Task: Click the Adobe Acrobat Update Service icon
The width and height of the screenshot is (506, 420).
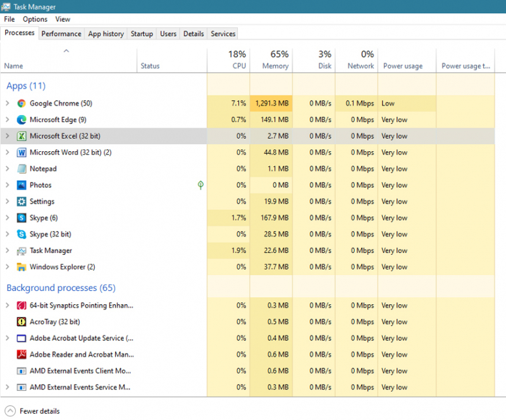Action: [22, 338]
